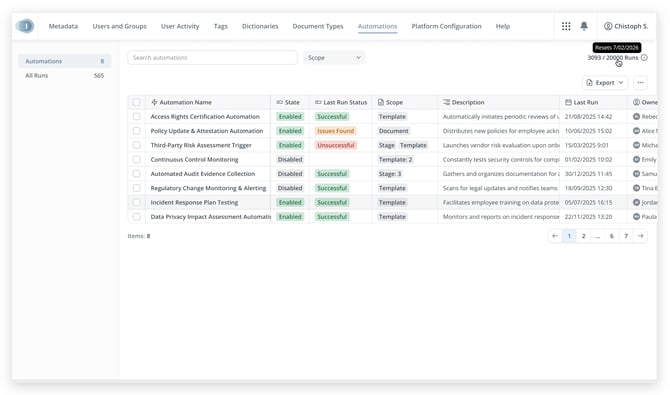Switch to the Tags section
The image size is (670, 395).
220,26
